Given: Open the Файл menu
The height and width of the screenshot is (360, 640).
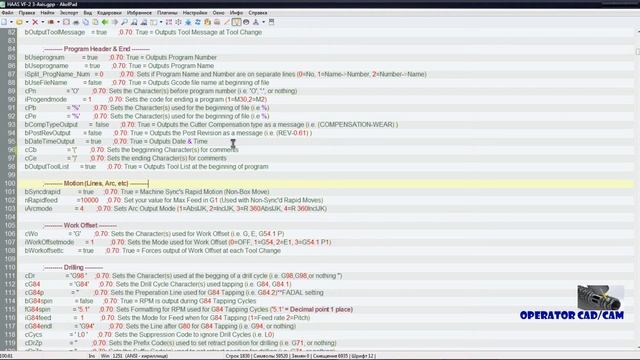Looking at the screenshot, I should [x=7, y=13].
